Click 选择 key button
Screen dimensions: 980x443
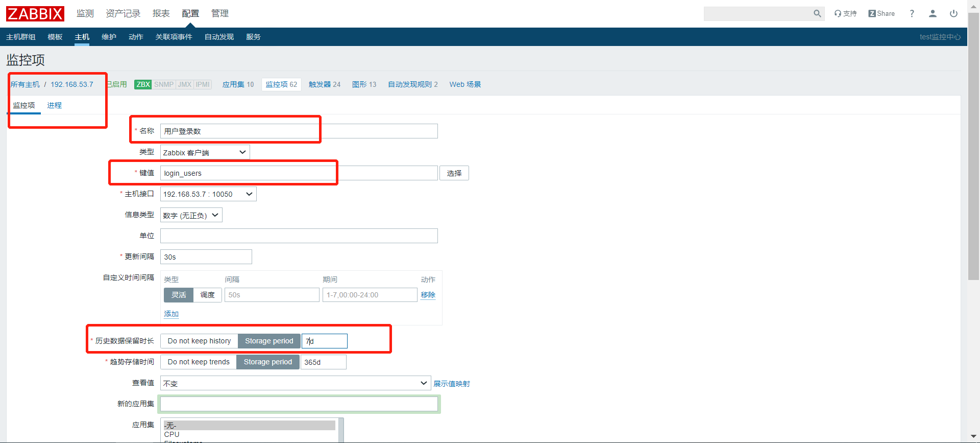click(454, 173)
